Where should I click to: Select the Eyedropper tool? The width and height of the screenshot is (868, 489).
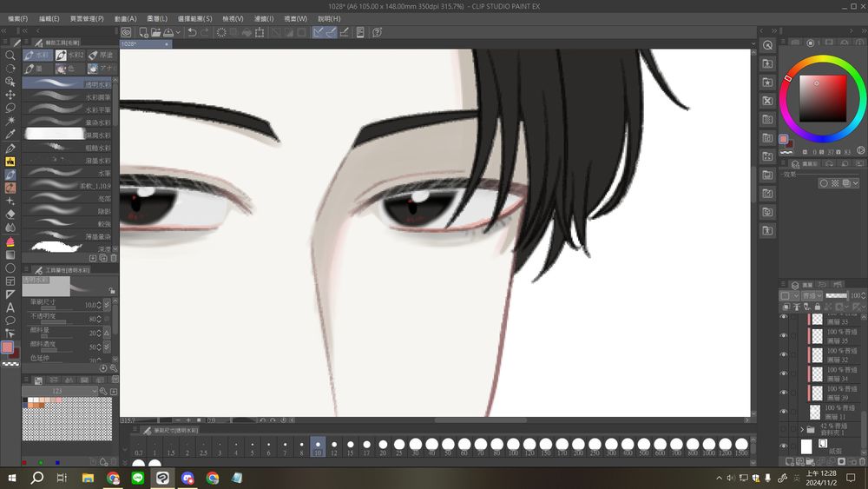(10, 135)
